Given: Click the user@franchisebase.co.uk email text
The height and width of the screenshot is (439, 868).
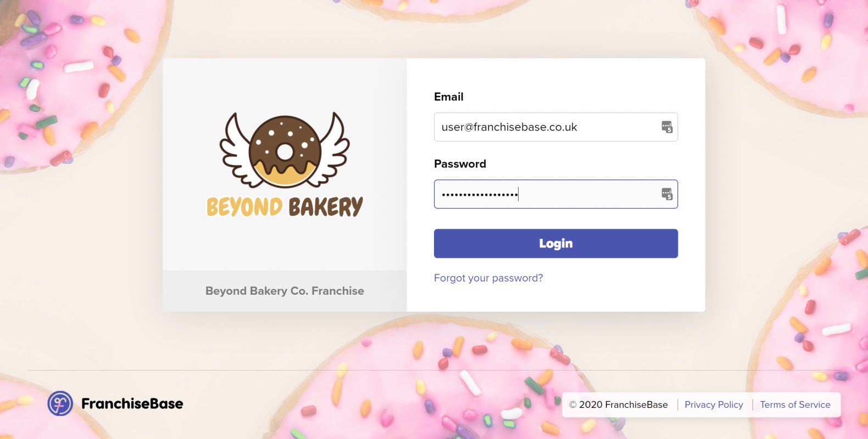Looking at the screenshot, I should click(509, 127).
